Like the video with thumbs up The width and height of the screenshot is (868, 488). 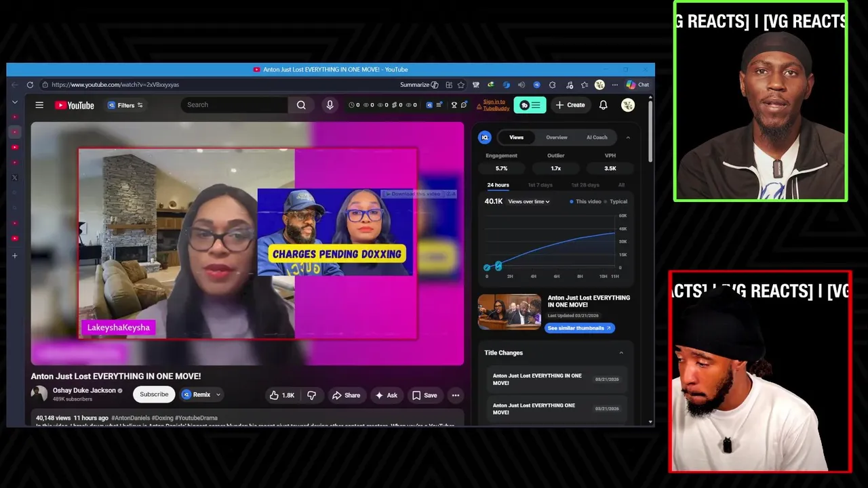[282, 395]
